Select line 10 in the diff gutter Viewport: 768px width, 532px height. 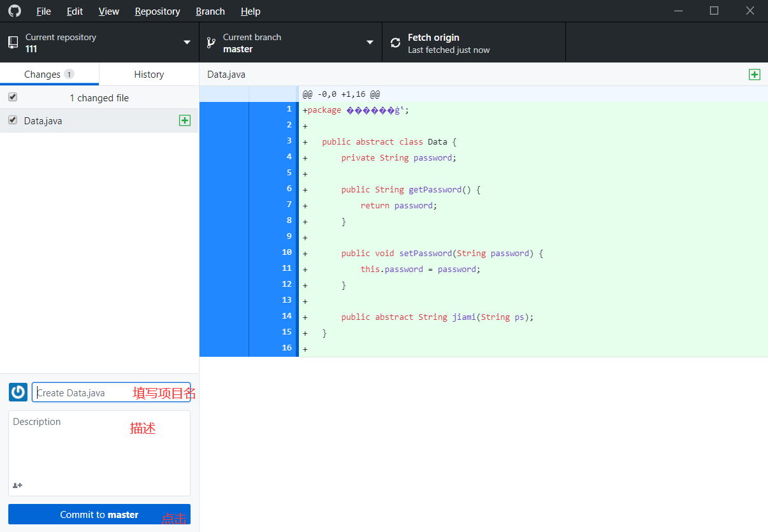point(286,252)
